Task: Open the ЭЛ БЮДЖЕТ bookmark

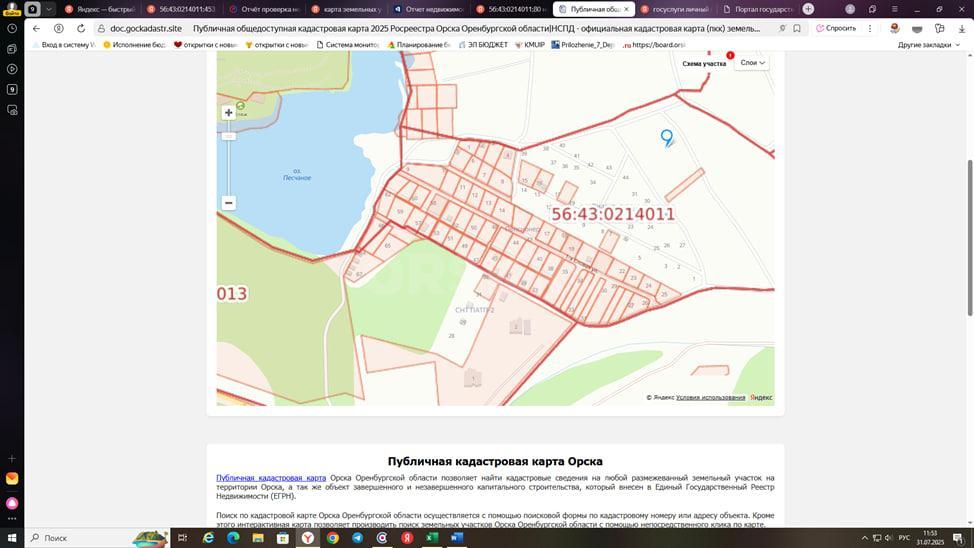Action: click(x=485, y=45)
